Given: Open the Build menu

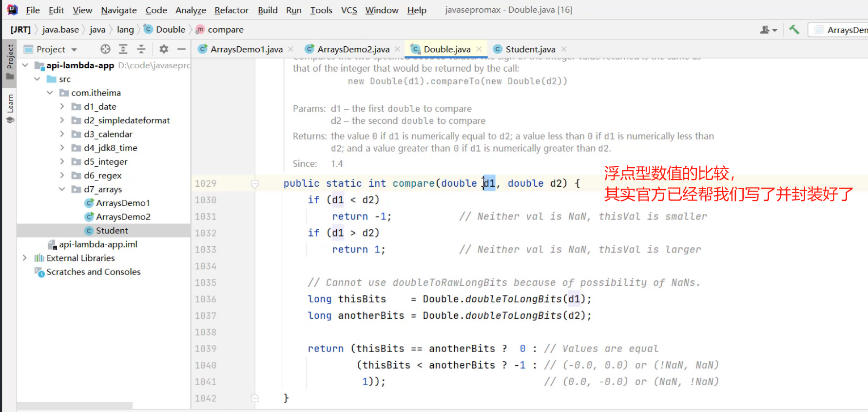Looking at the screenshot, I should point(268,10).
